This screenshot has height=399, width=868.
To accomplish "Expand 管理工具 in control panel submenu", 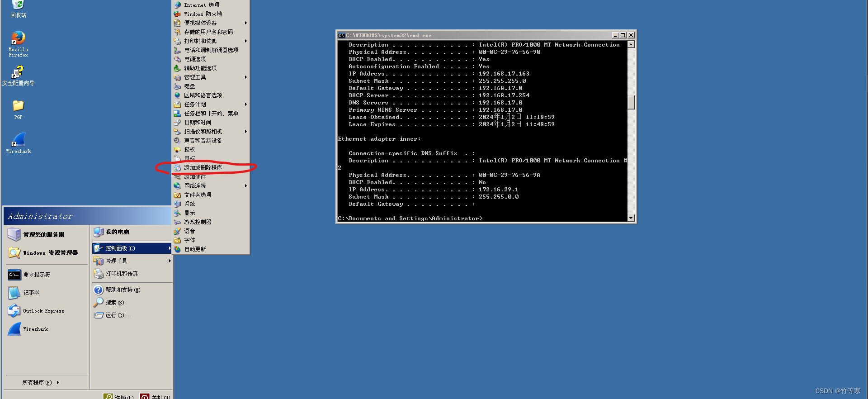I will (211, 77).
